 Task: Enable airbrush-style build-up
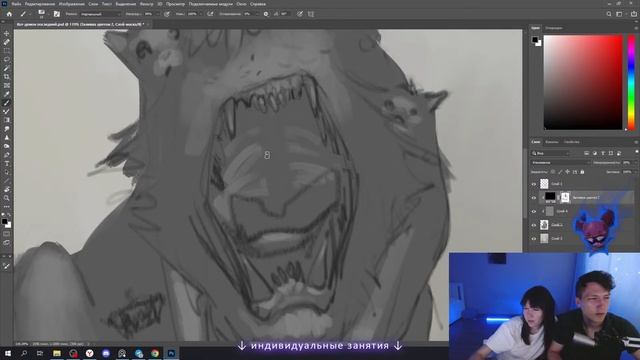[x=210, y=14]
